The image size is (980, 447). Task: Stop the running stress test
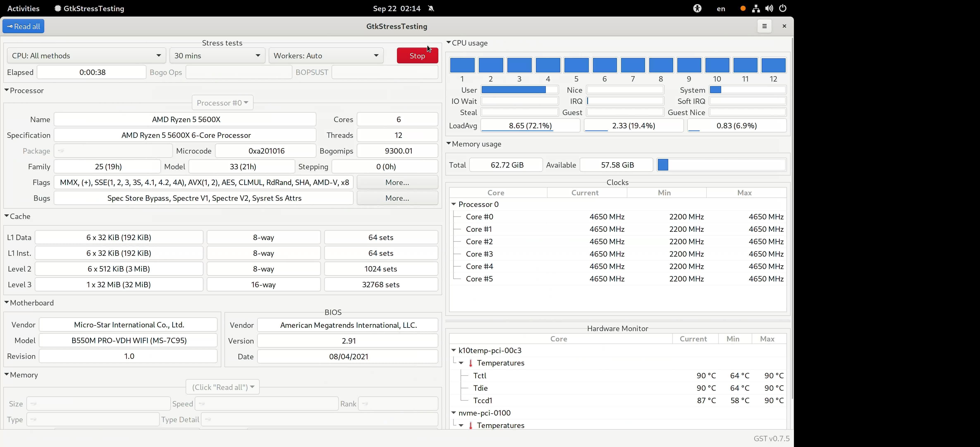tap(417, 56)
